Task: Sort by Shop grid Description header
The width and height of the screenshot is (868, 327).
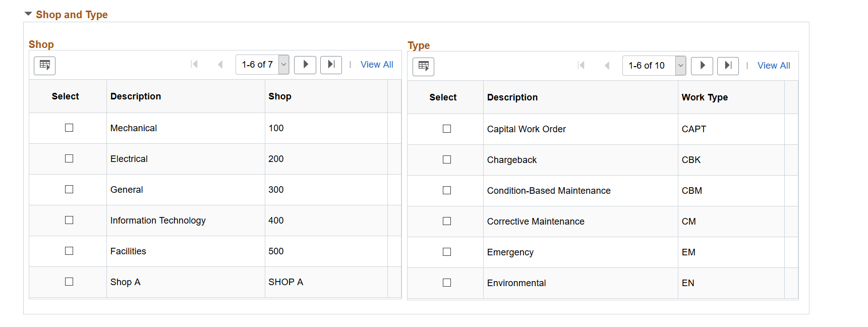Action: pyautogui.click(x=136, y=96)
